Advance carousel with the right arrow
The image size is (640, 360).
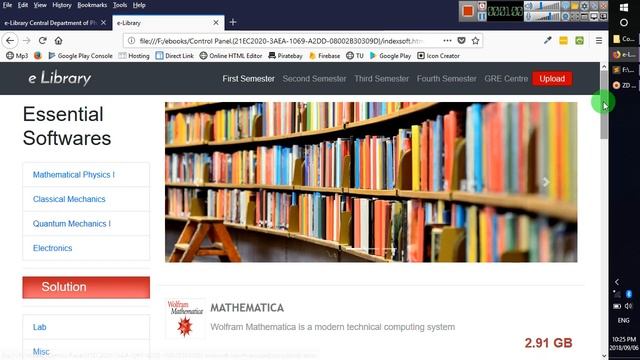click(546, 182)
